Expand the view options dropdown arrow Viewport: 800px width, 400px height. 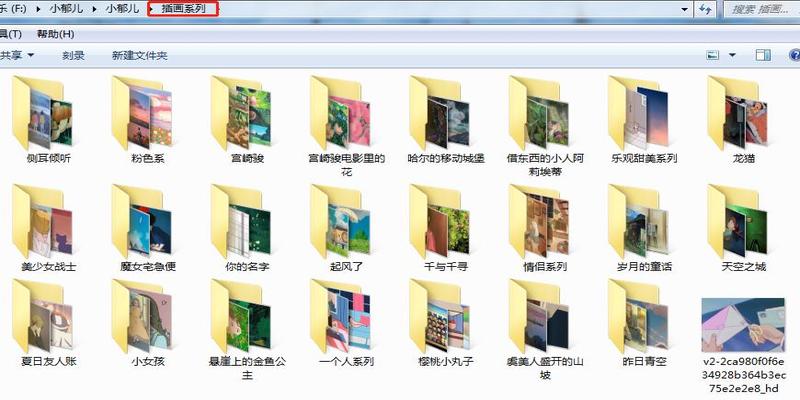pos(733,55)
